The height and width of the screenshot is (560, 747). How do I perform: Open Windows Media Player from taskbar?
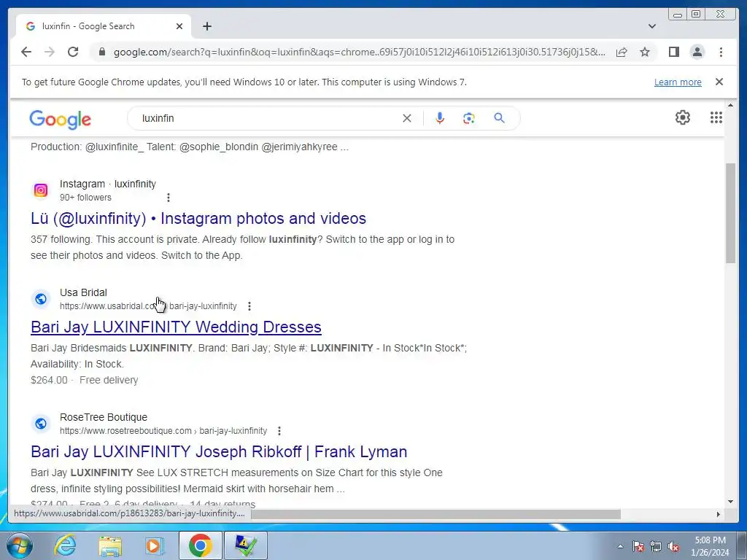tap(154, 545)
